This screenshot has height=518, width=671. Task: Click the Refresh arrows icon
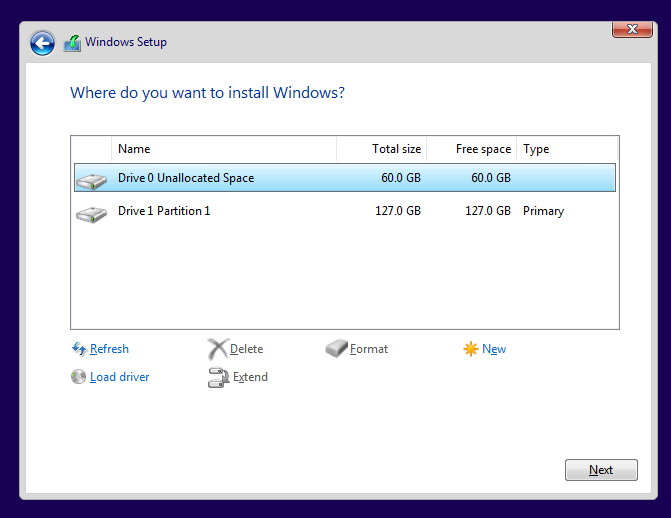click(x=79, y=349)
